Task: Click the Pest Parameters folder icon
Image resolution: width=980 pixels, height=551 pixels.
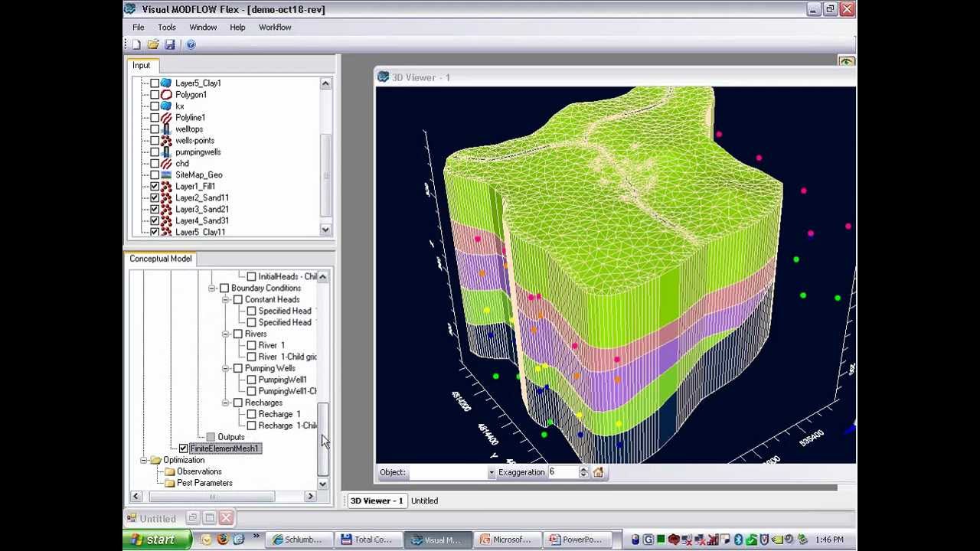Action: (x=170, y=483)
